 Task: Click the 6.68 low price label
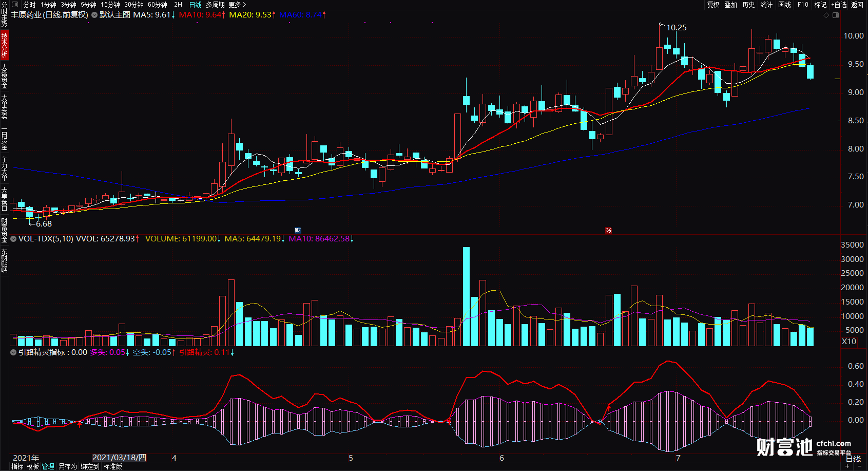(x=44, y=224)
